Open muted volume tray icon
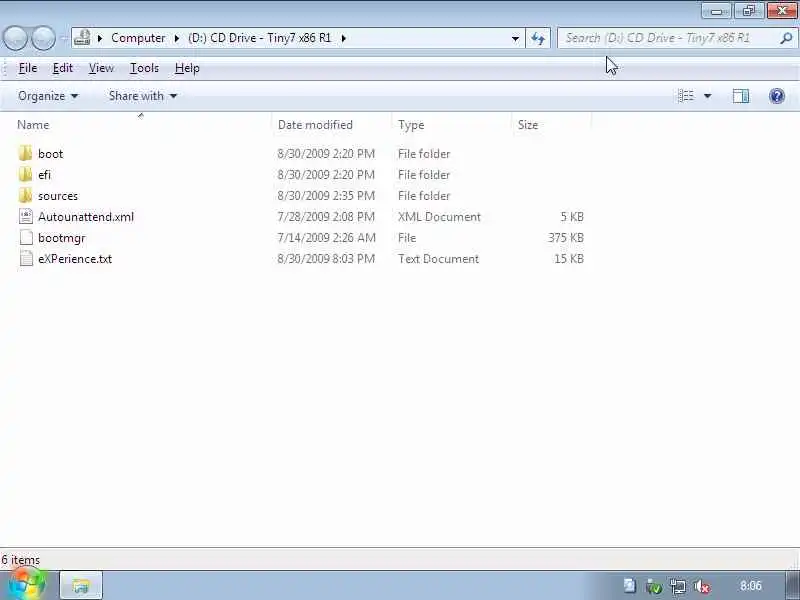This screenshot has height=600, width=800. [x=703, y=587]
